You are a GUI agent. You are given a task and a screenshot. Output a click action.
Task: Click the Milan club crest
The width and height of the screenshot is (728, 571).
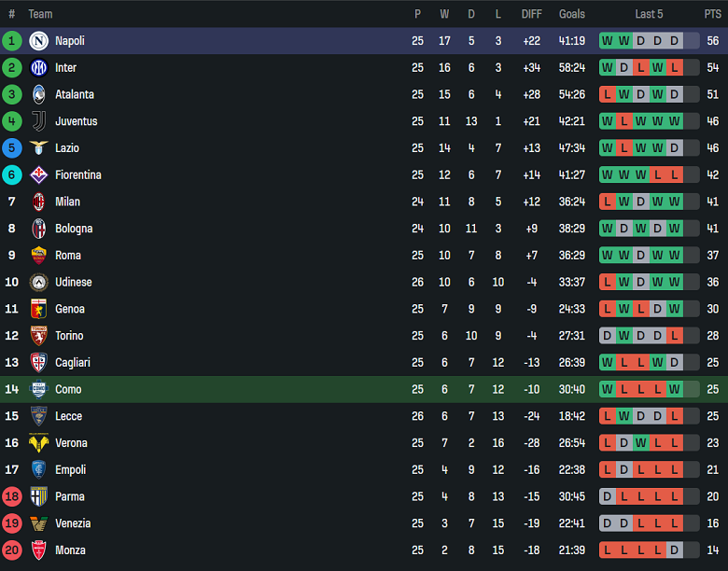click(x=38, y=202)
